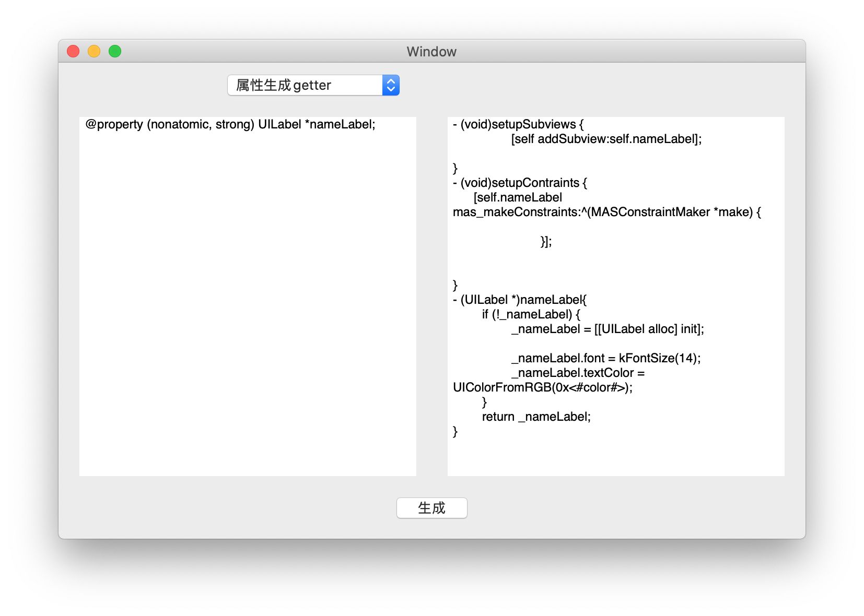Click the '- (UILabel *)nameLabel{' line
The width and height of the screenshot is (864, 616).
520,300
